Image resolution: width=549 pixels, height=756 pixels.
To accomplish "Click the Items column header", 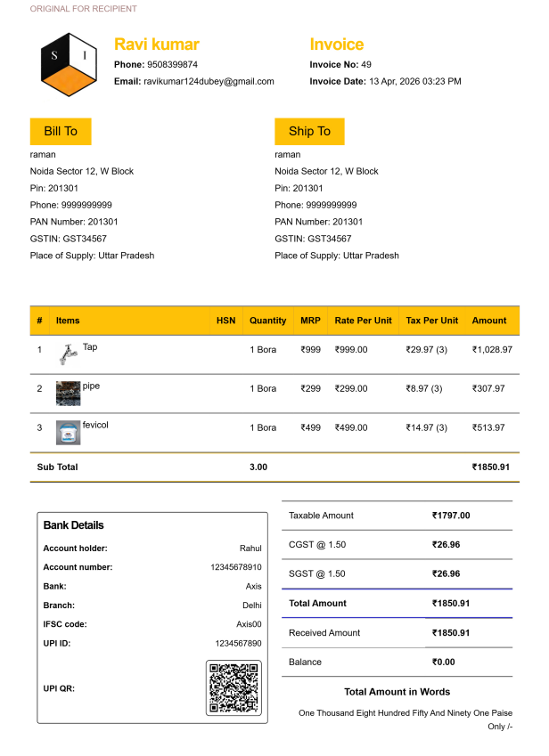I will point(68,321).
